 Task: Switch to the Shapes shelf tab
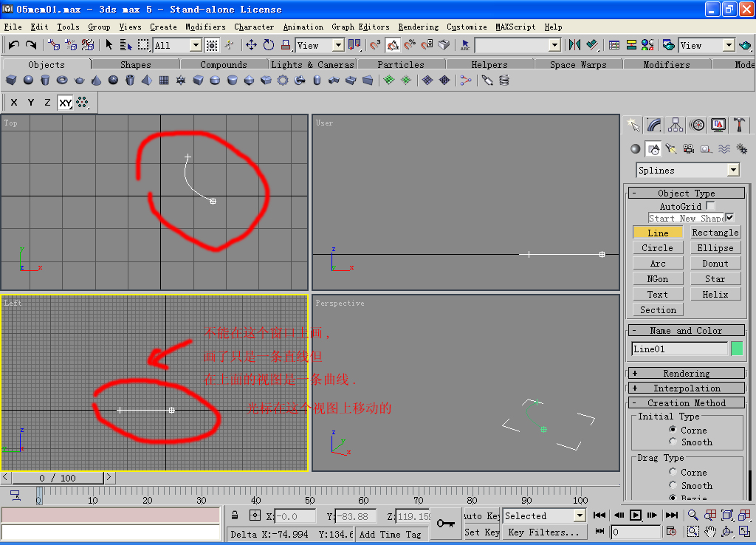pyautogui.click(x=136, y=64)
